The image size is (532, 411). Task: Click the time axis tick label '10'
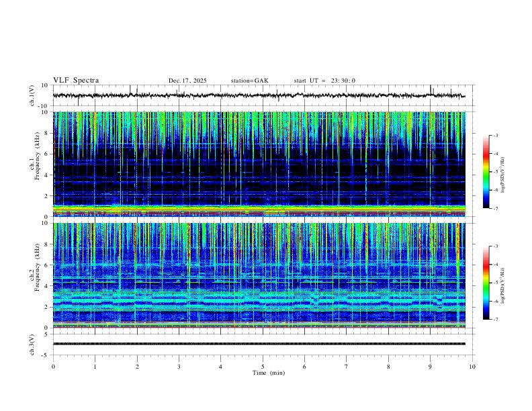pyautogui.click(x=472, y=367)
